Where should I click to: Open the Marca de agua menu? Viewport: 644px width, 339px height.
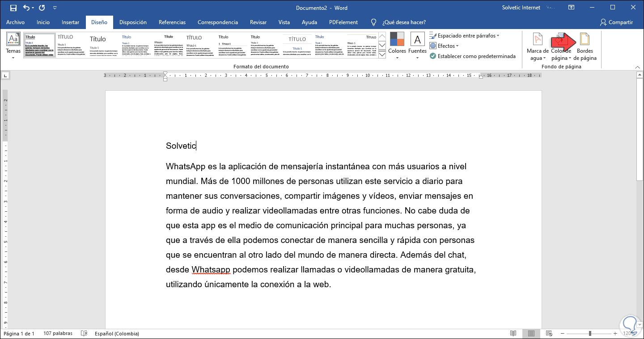click(x=538, y=46)
